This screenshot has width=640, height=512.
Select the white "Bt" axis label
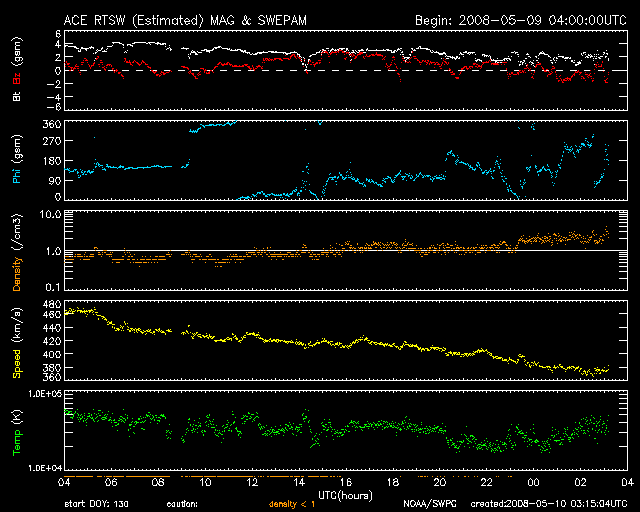pos(16,96)
